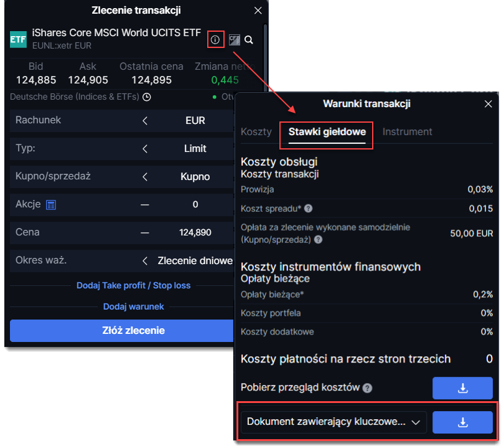
Task: Close the Warunki transakcji panel
Action: (x=488, y=104)
